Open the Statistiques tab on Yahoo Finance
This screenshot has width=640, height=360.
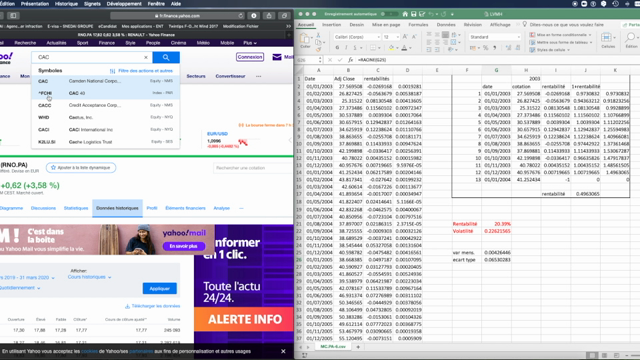click(x=76, y=208)
